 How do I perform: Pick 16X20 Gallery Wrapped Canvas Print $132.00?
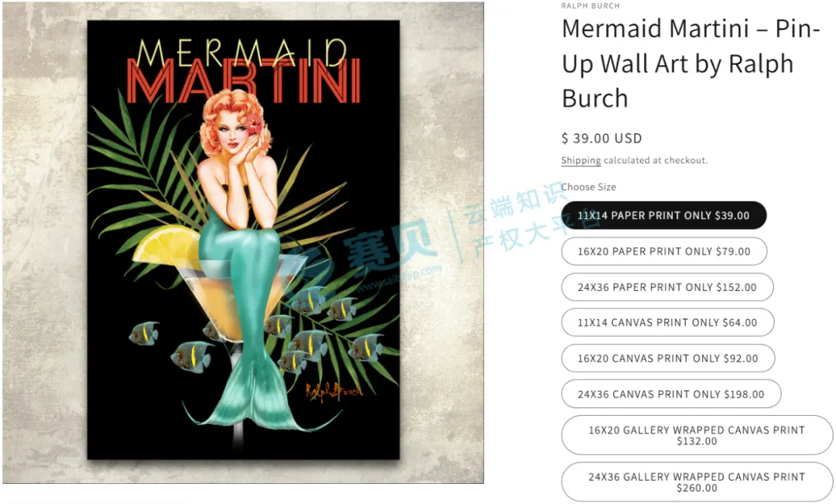tap(697, 435)
